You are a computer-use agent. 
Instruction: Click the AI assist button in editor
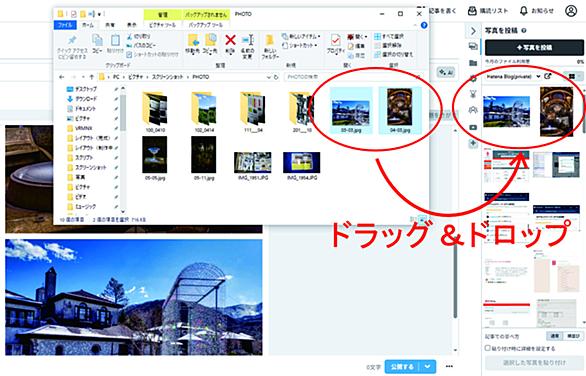click(446, 72)
